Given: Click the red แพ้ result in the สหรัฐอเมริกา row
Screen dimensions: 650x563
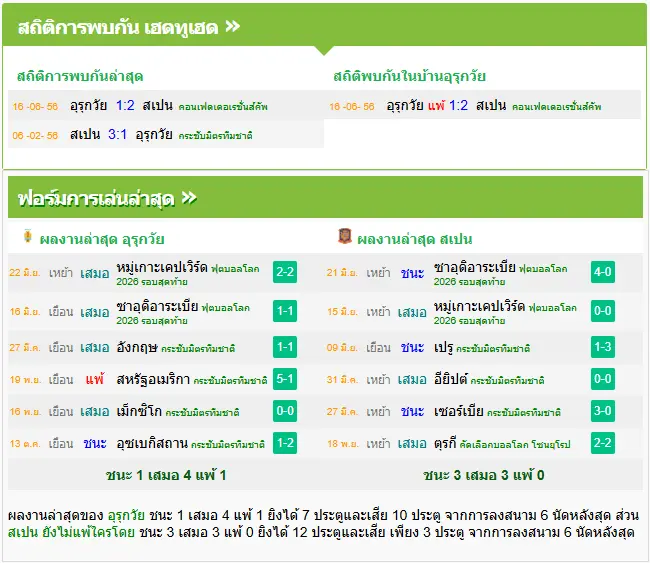Looking at the screenshot, I should tap(95, 379).
